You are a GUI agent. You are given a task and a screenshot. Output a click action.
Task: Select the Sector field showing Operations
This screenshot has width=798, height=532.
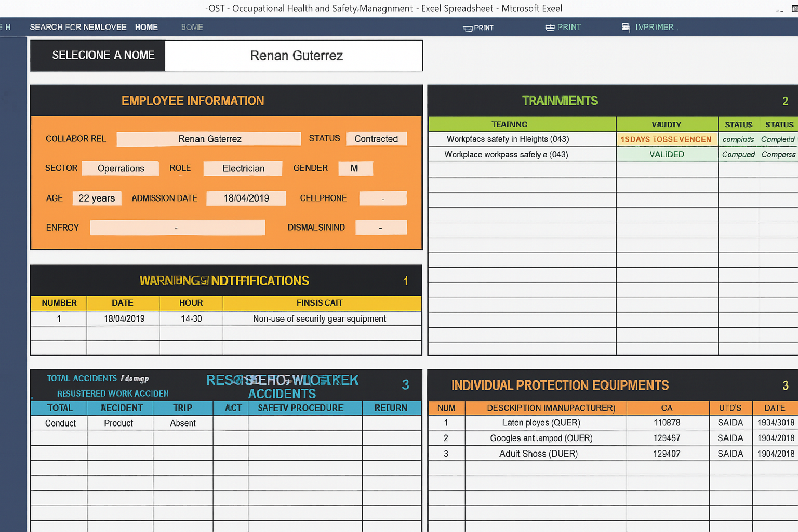[x=121, y=168]
